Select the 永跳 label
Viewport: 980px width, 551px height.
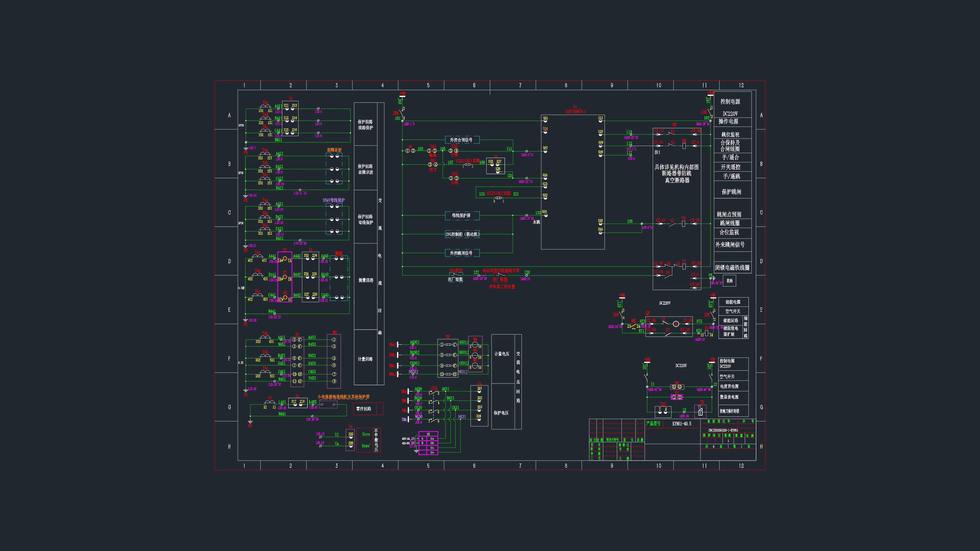(536, 222)
